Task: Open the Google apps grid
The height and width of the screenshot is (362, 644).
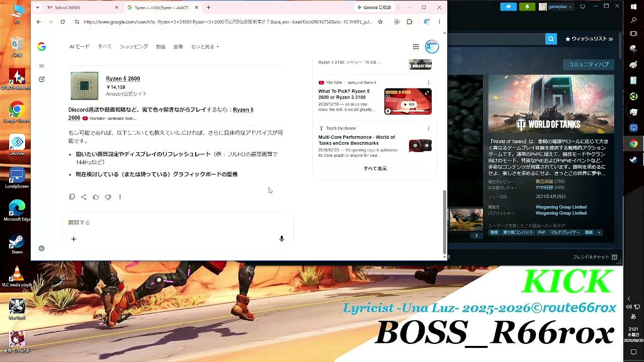Action: pyautogui.click(x=416, y=47)
